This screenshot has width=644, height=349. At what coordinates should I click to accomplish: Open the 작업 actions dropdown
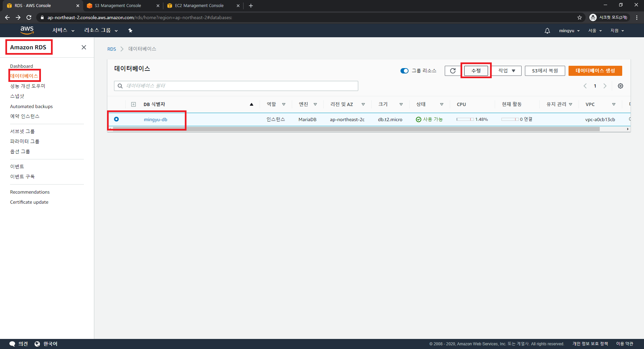pos(506,71)
